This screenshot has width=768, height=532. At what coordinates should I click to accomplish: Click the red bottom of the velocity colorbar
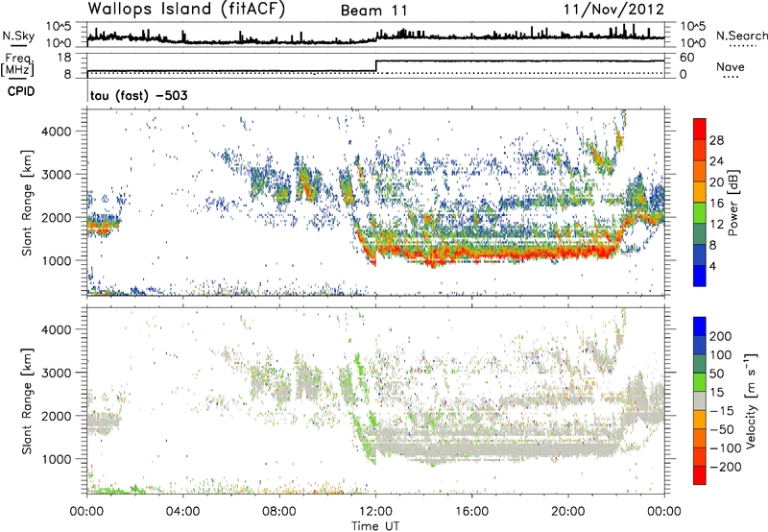point(700,475)
